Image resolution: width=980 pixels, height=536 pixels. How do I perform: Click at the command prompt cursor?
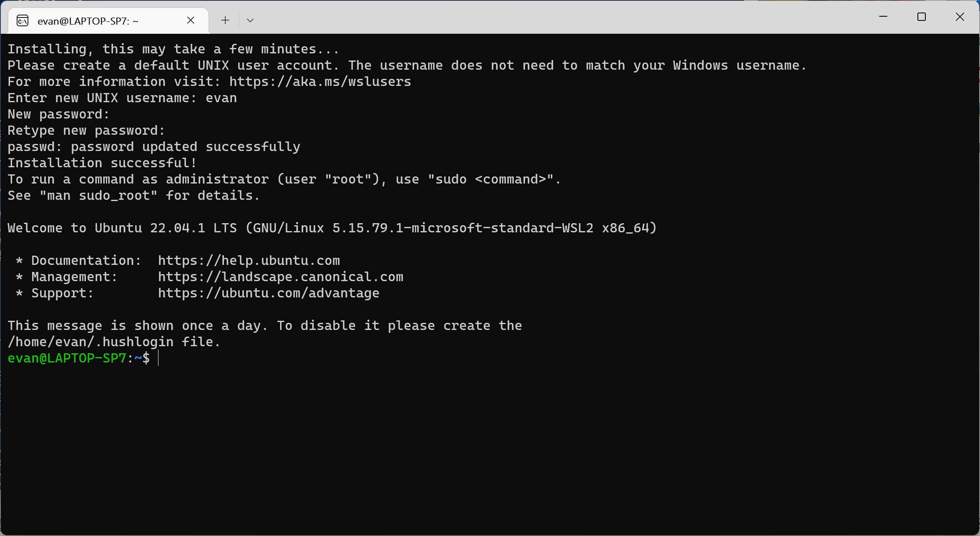click(x=158, y=358)
